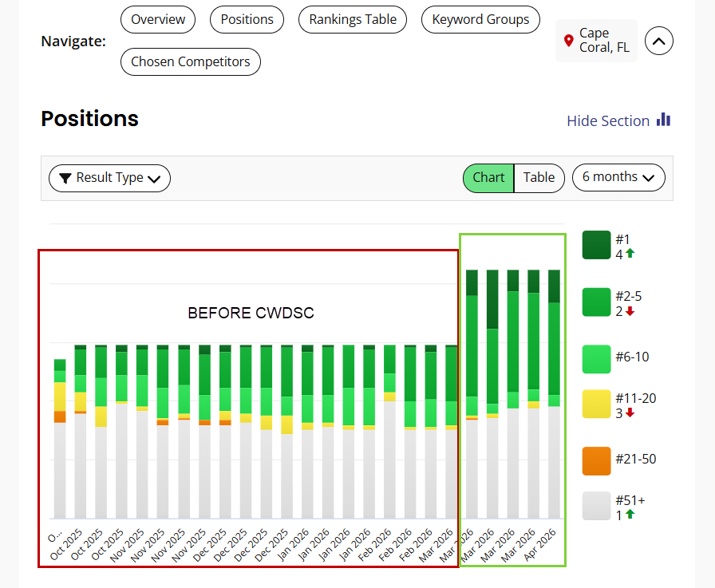715x588 pixels.
Task: Click the red location pin icon
Action: click(568, 41)
